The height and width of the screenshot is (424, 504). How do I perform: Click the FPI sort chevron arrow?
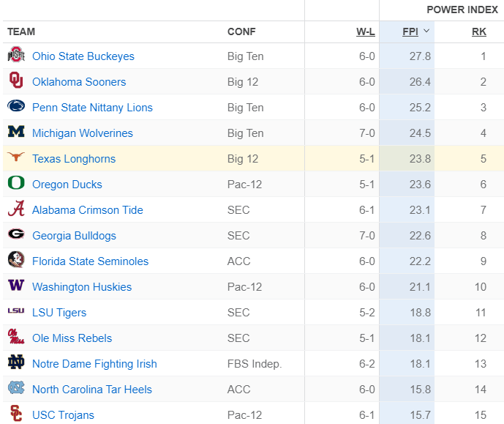click(426, 31)
